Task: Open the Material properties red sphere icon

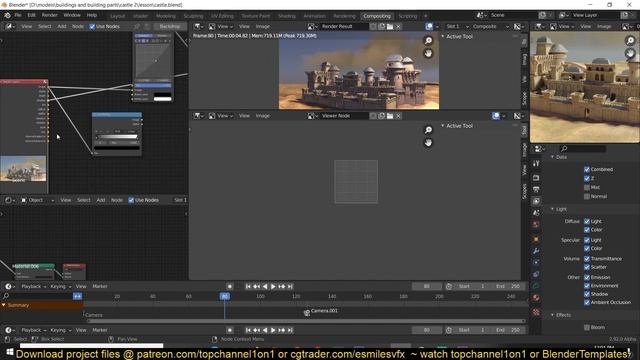Action: coord(536,298)
